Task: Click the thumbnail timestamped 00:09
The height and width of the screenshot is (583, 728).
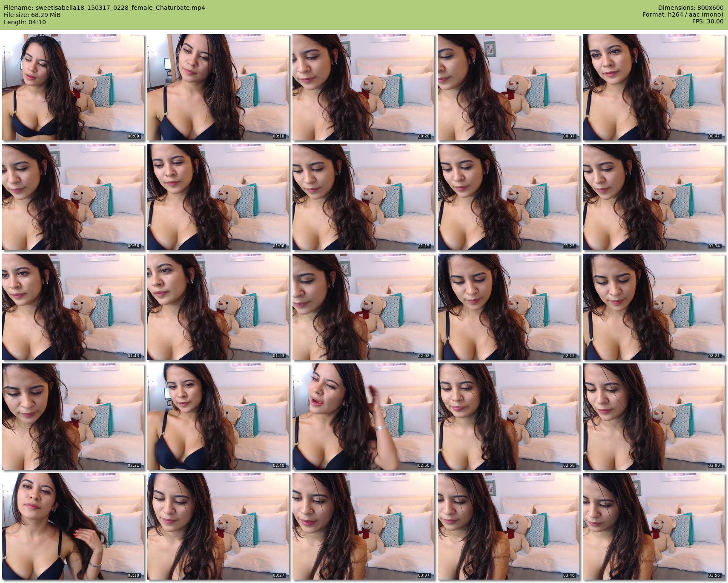Action: coord(73,87)
